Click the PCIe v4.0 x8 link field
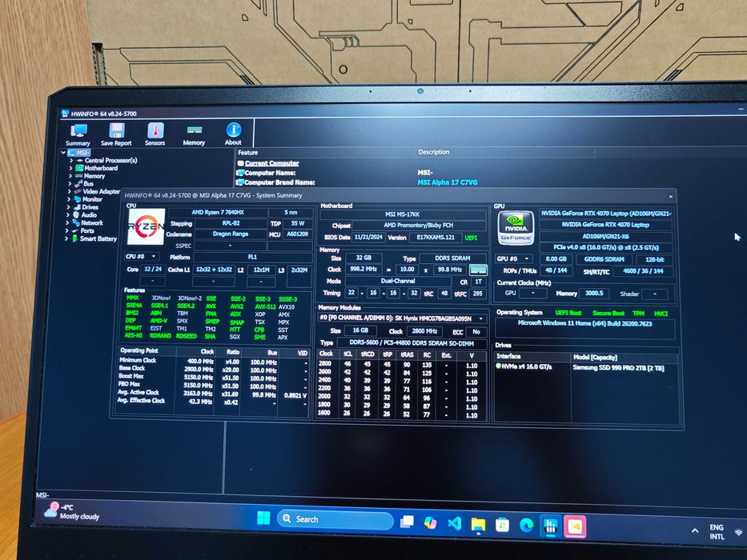 [605, 248]
